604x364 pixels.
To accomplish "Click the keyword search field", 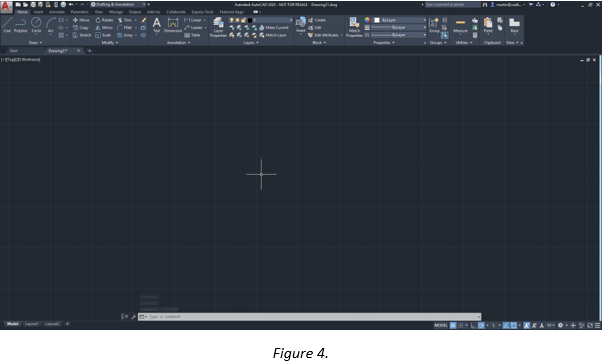I will 452,5.
